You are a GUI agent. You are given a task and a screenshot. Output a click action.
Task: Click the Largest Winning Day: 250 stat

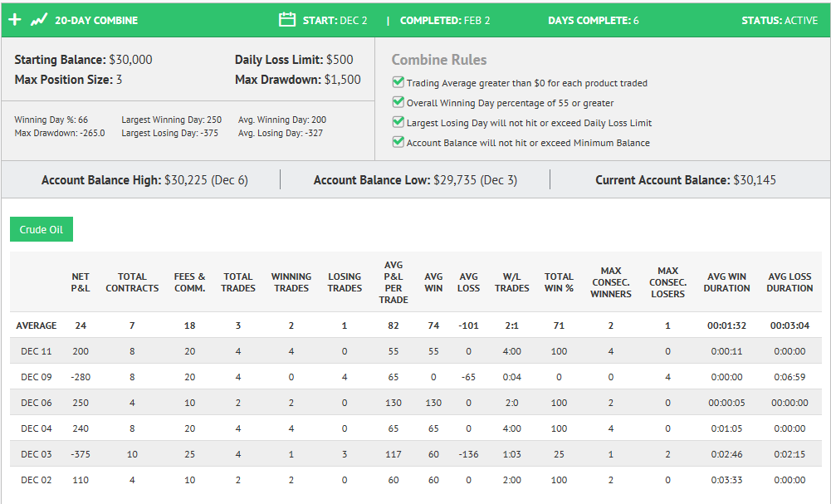[172, 120]
